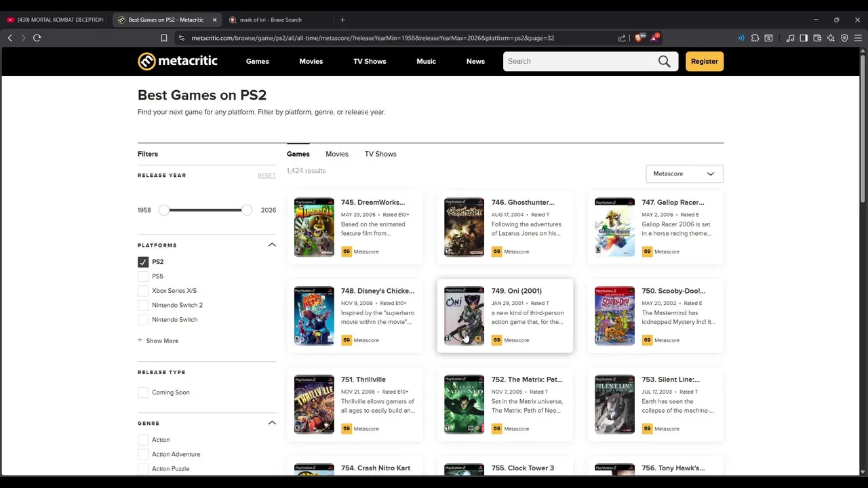Viewport: 868px width, 488px height.
Task: Open the Brave Wallet icon
Action: [817, 38]
